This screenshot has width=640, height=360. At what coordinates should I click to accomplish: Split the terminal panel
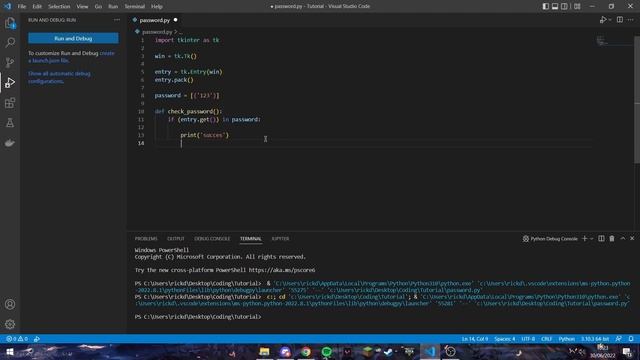click(x=601, y=238)
